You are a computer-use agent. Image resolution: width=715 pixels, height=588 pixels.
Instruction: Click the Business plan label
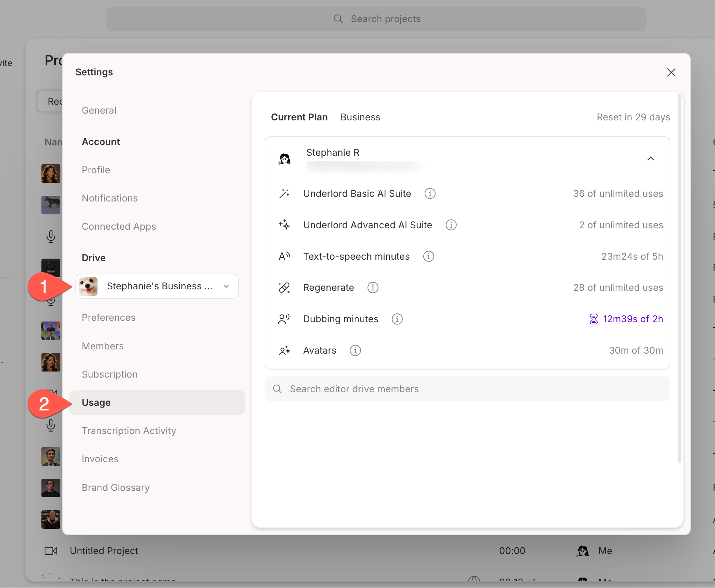click(x=360, y=117)
